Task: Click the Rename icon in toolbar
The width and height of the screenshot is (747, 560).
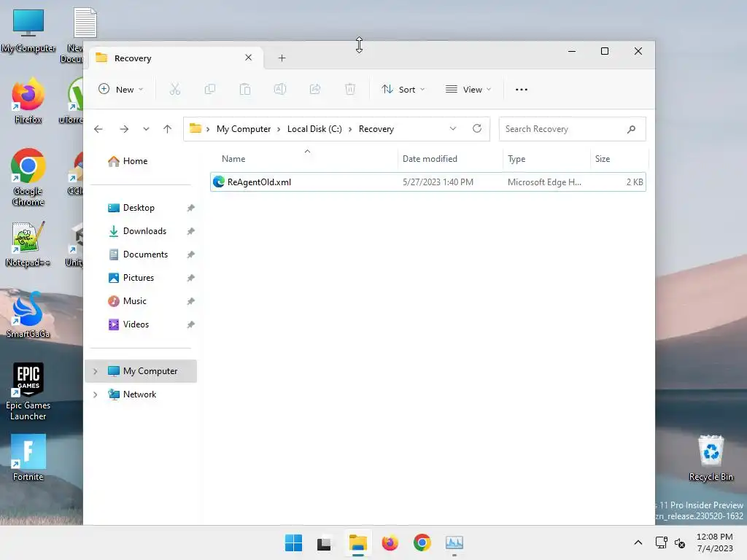Action: point(280,89)
